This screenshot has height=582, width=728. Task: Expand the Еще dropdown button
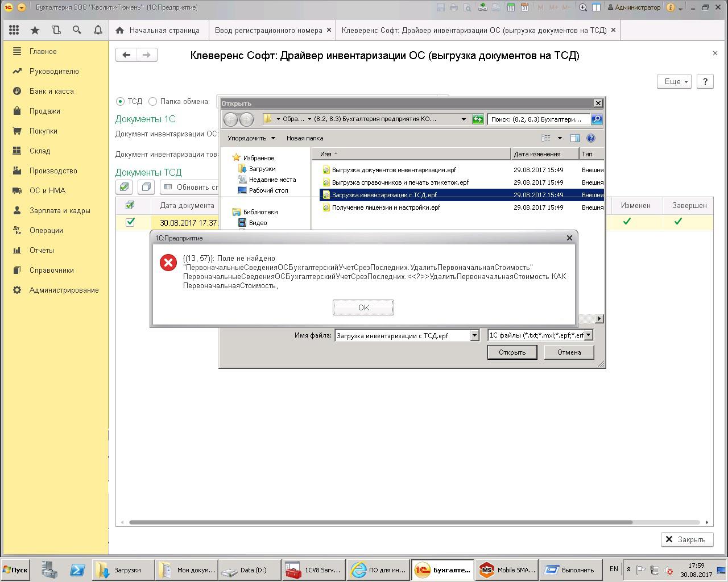674,81
